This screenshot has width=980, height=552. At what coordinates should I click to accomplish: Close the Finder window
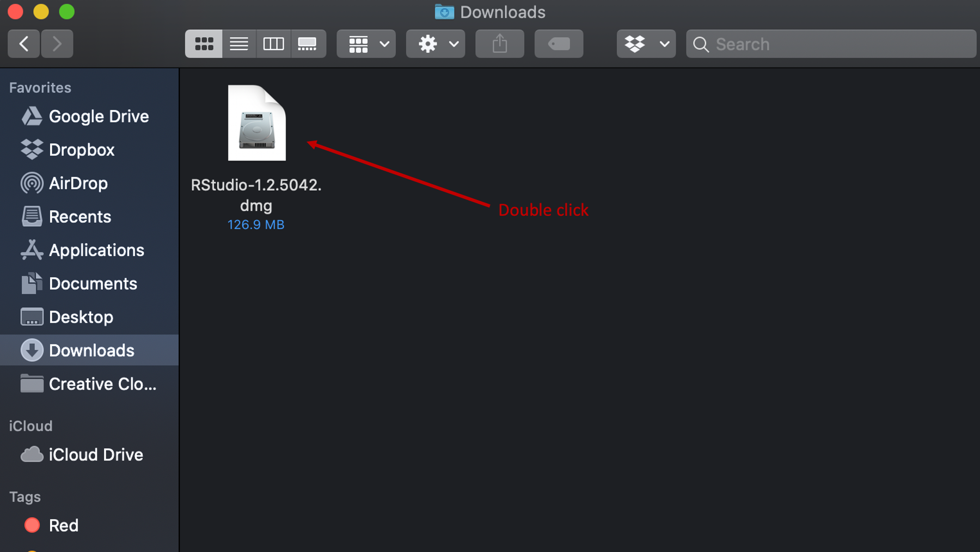(16, 11)
